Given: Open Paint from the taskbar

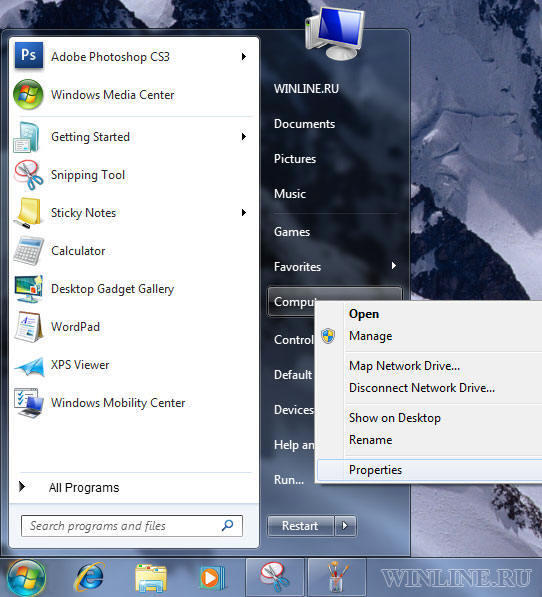Looking at the screenshot, I should (x=337, y=577).
